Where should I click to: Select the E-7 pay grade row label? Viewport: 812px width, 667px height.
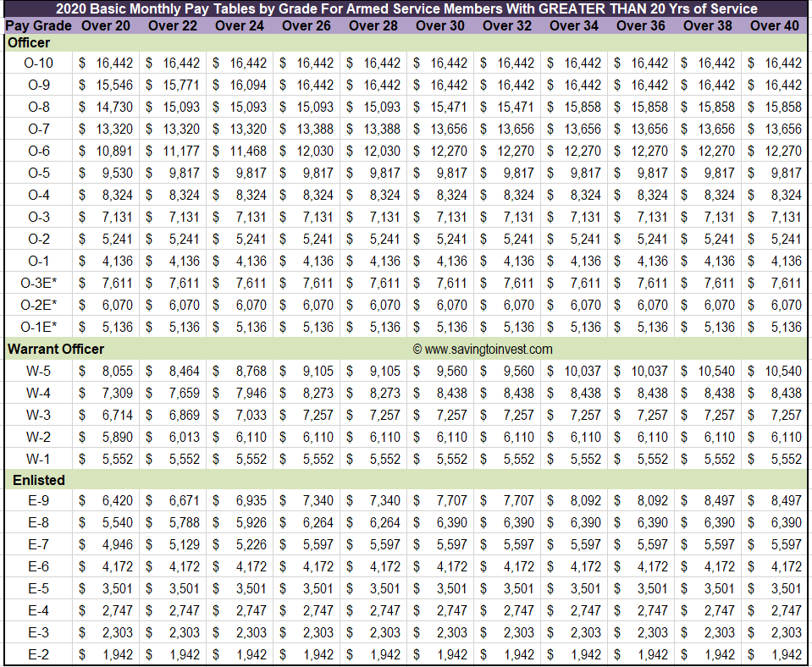pos(38,545)
